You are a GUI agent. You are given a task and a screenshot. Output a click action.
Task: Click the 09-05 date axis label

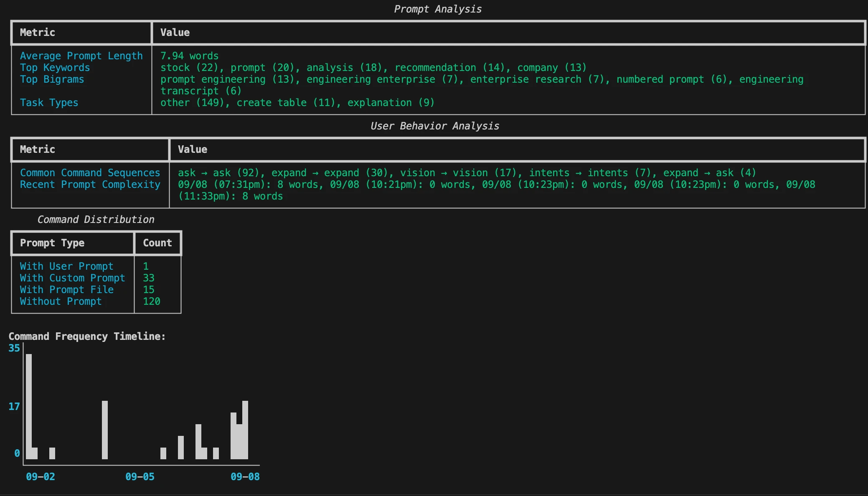pos(140,477)
